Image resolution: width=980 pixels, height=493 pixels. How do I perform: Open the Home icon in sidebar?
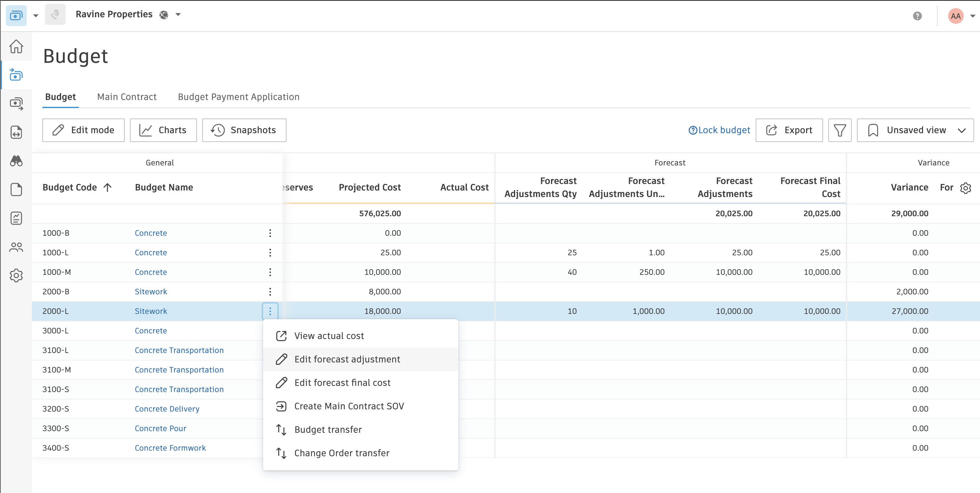16,47
